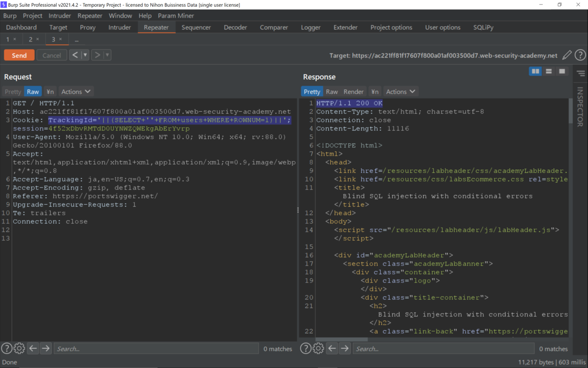The width and height of the screenshot is (588, 368).
Task: Add new Repeater tab with ... button
Action: [76, 39]
